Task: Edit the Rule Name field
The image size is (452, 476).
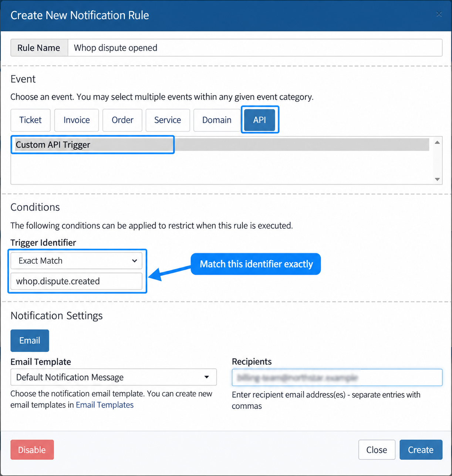Action: 255,48
